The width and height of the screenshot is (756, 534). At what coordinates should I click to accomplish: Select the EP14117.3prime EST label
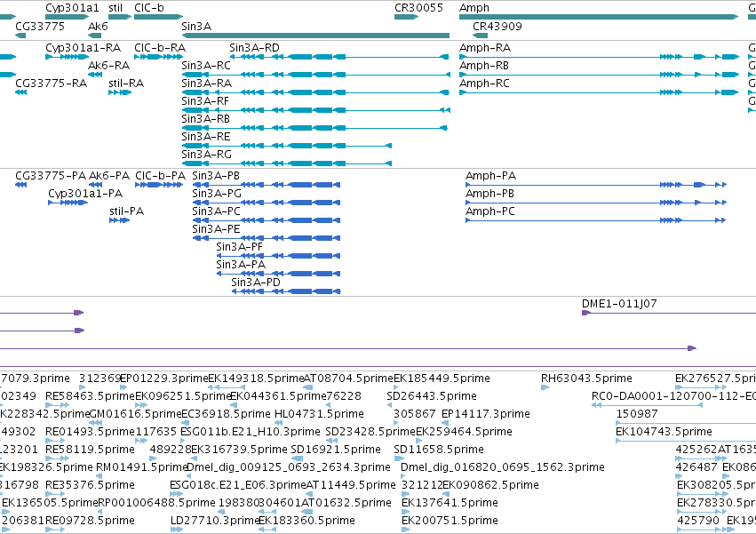pyautogui.click(x=486, y=414)
